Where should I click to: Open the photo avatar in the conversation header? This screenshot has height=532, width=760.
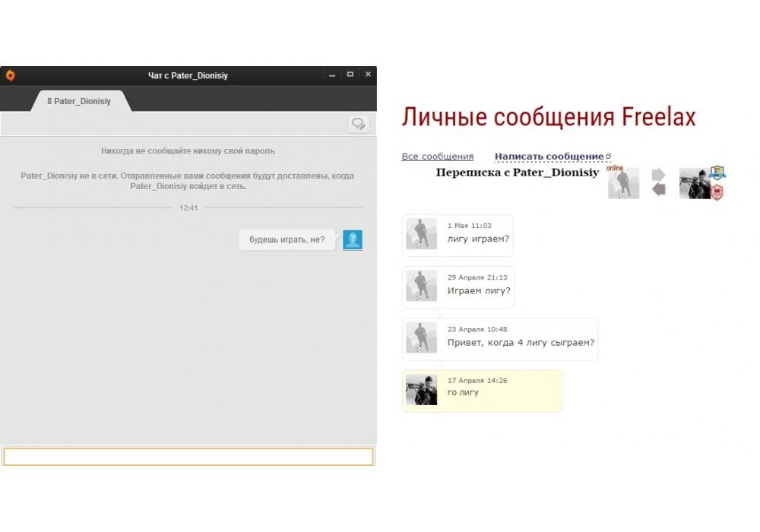694,184
